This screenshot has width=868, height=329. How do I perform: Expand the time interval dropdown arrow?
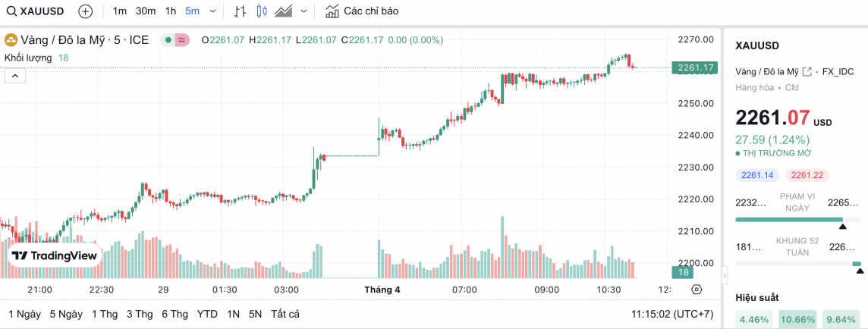point(212,11)
